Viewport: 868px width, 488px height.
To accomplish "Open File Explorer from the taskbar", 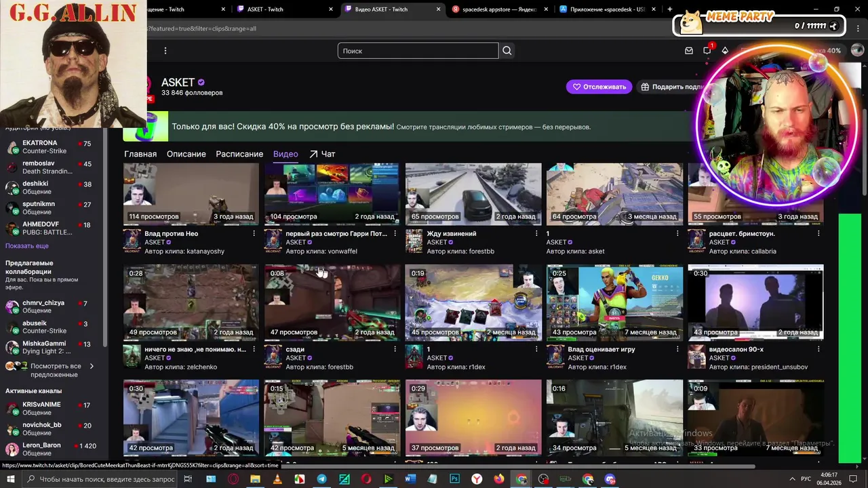I will coord(255,479).
